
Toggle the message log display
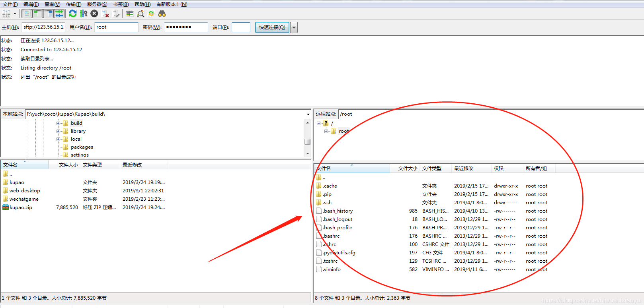[27, 14]
